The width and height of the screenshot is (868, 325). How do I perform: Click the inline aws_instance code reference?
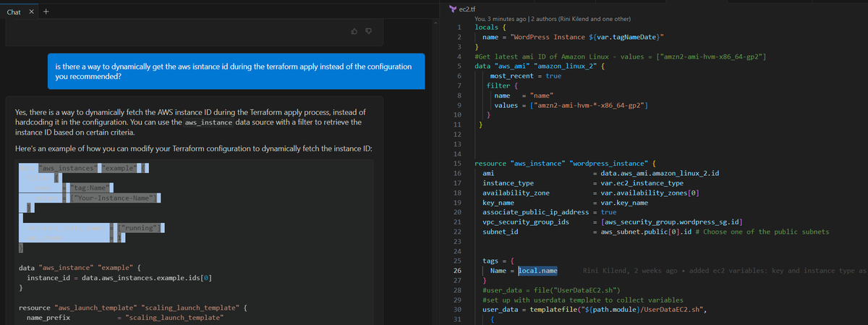208,123
